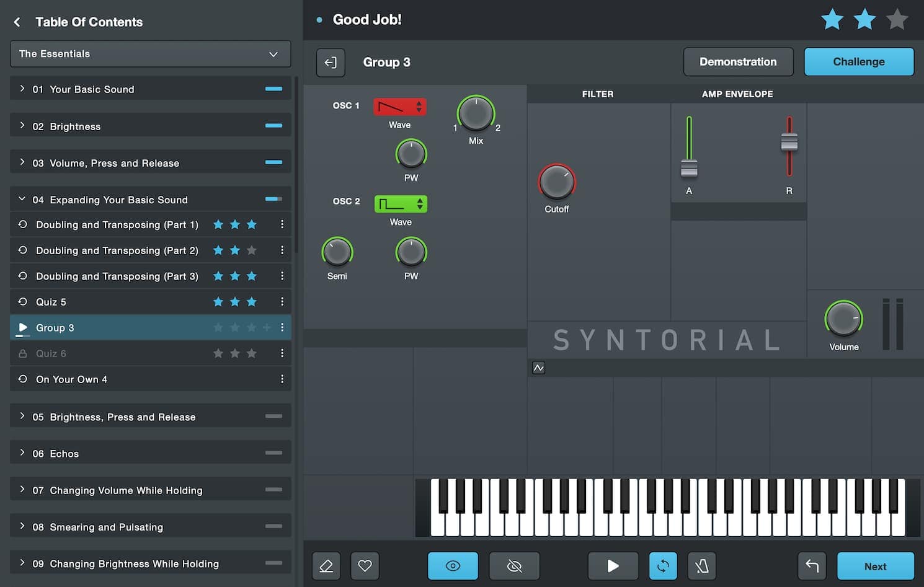Open The Essentials course dropdown
The image size is (924, 587).
tap(149, 54)
